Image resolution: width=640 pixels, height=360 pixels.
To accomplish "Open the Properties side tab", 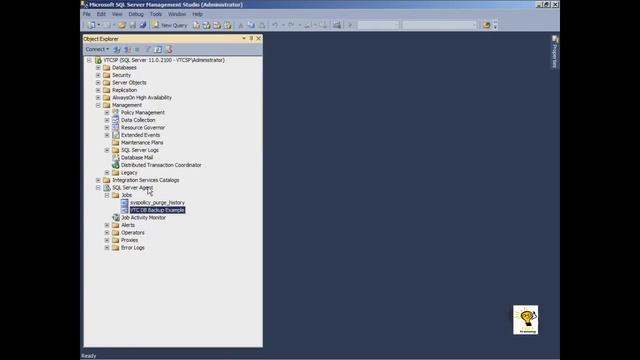I will click(x=555, y=52).
